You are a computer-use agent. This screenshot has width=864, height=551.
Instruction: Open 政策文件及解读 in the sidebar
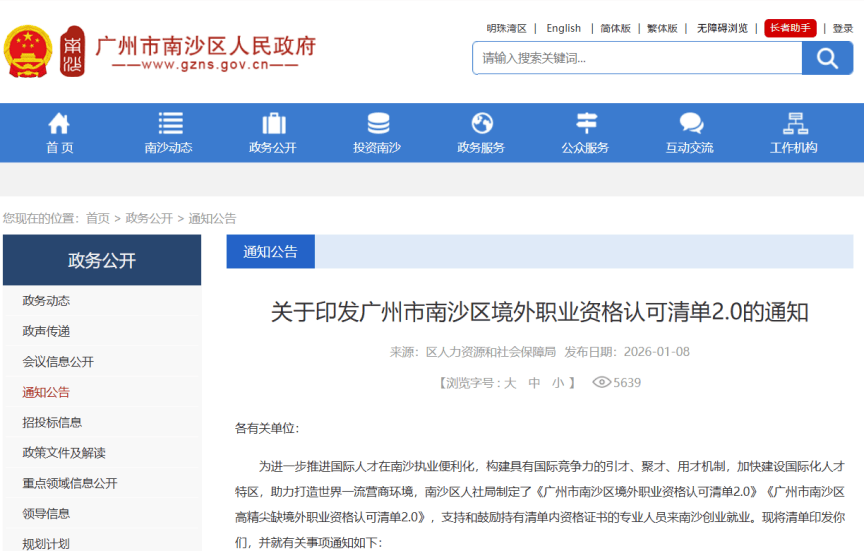click(x=64, y=453)
